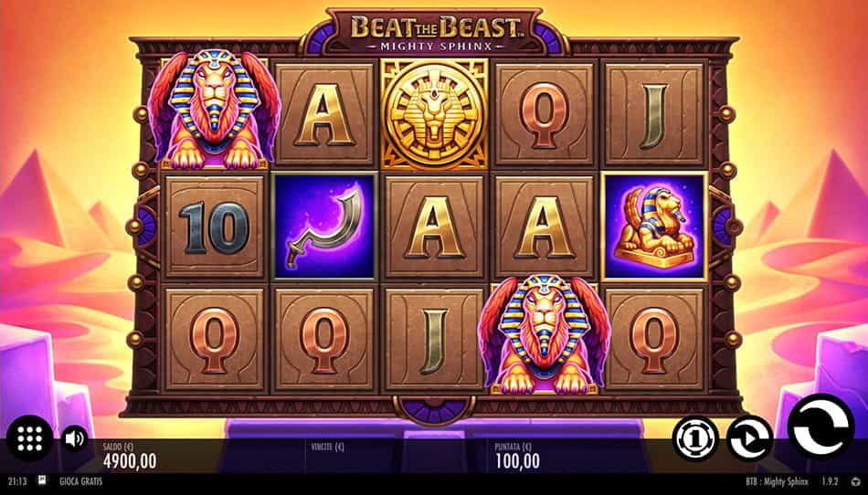The height and width of the screenshot is (495, 868).
Task: Click the GIOCA GRATIS label
Action: tap(80, 481)
